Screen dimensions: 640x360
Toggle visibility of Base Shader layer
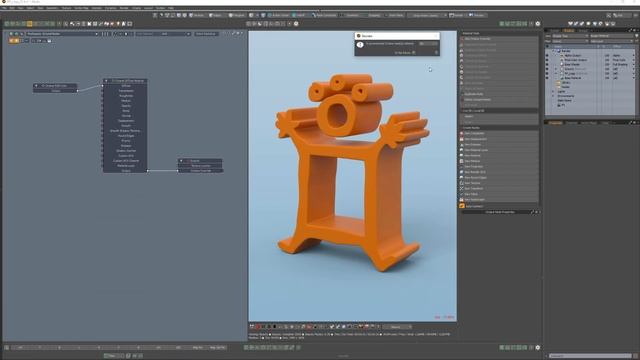coord(547,64)
